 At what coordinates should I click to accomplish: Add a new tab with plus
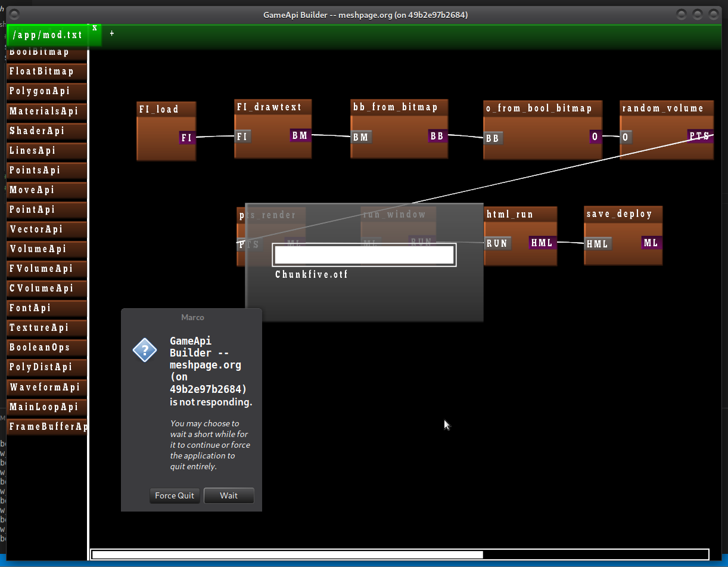(111, 33)
